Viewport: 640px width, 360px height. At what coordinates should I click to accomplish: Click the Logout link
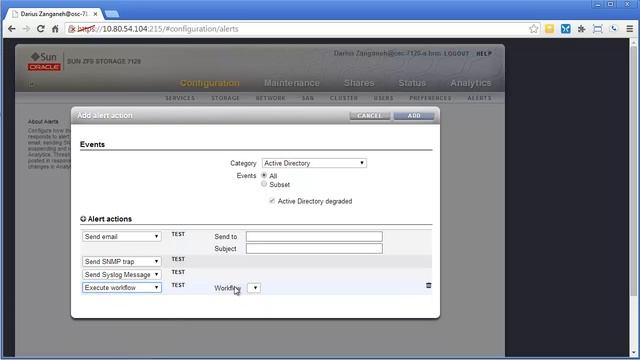(456, 53)
